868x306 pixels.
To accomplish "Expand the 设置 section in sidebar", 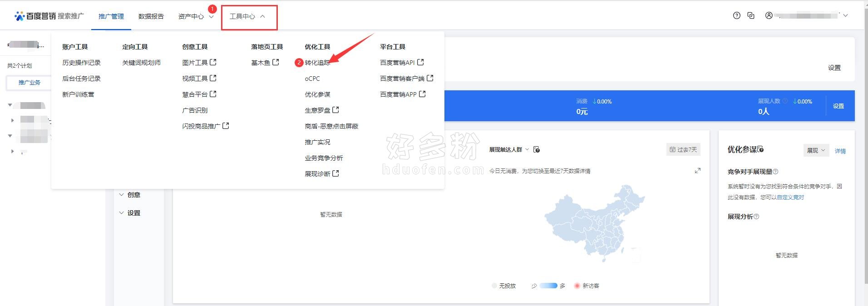I will click(x=129, y=213).
